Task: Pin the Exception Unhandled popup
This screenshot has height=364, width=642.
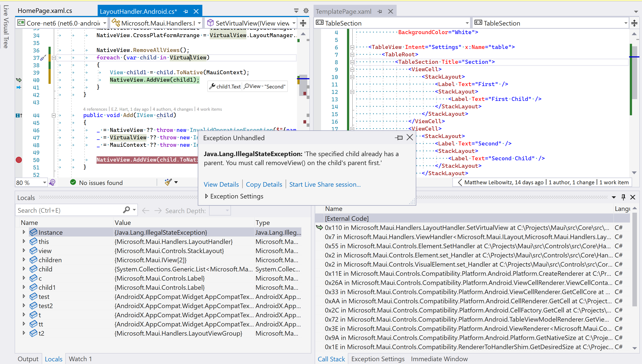Action: (399, 138)
